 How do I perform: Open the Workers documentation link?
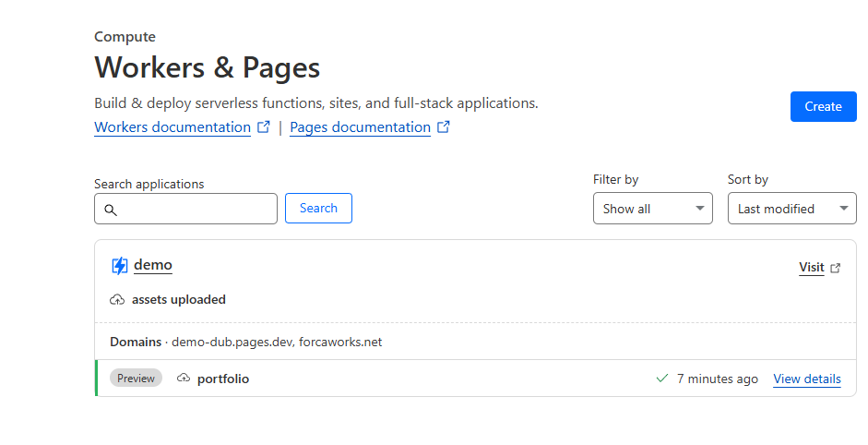[172, 126]
